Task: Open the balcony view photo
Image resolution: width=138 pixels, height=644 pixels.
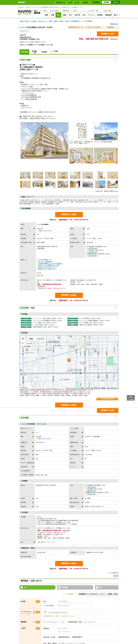Action: point(106,131)
